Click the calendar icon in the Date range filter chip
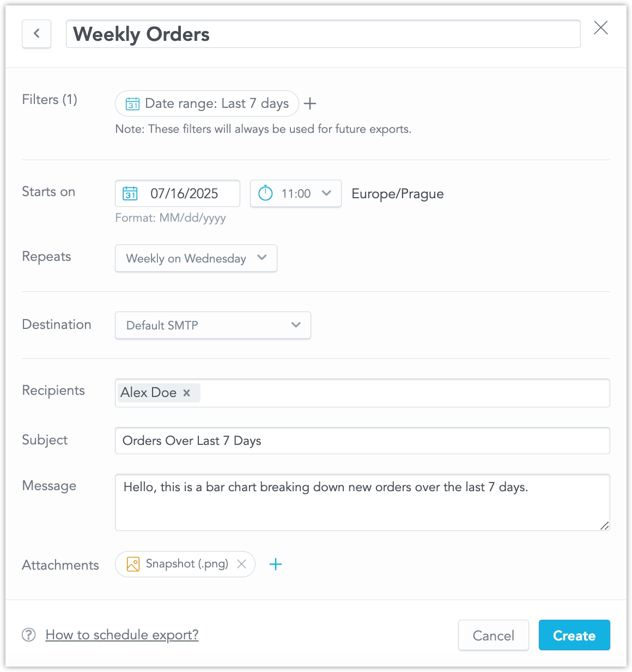The height and width of the screenshot is (672, 632). [x=131, y=103]
